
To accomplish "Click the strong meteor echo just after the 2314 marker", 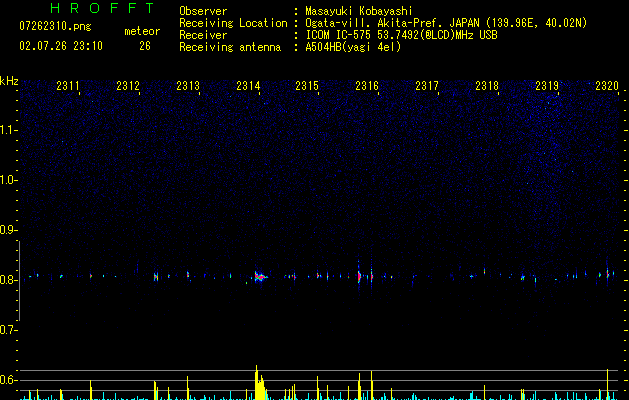I will coord(260,276).
